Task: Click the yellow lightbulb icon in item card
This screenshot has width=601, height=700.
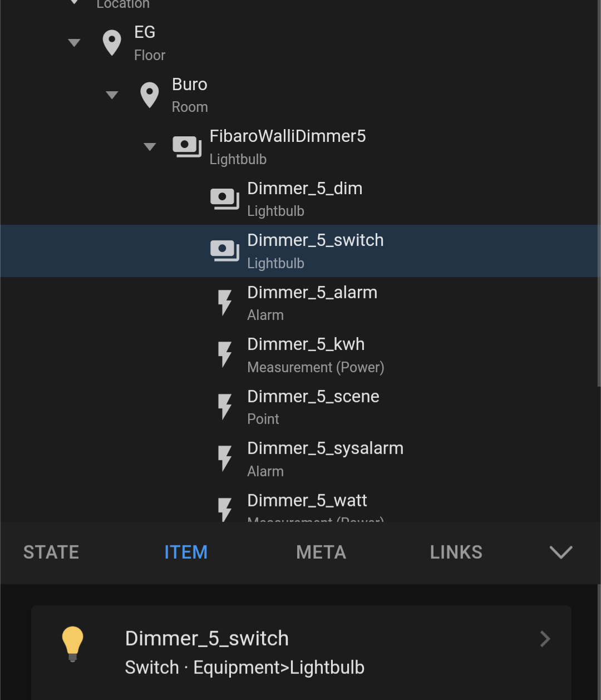Action: (72, 643)
